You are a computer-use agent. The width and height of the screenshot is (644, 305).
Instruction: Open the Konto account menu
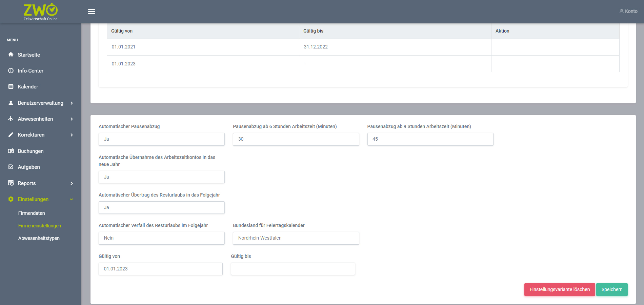point(628,11)
